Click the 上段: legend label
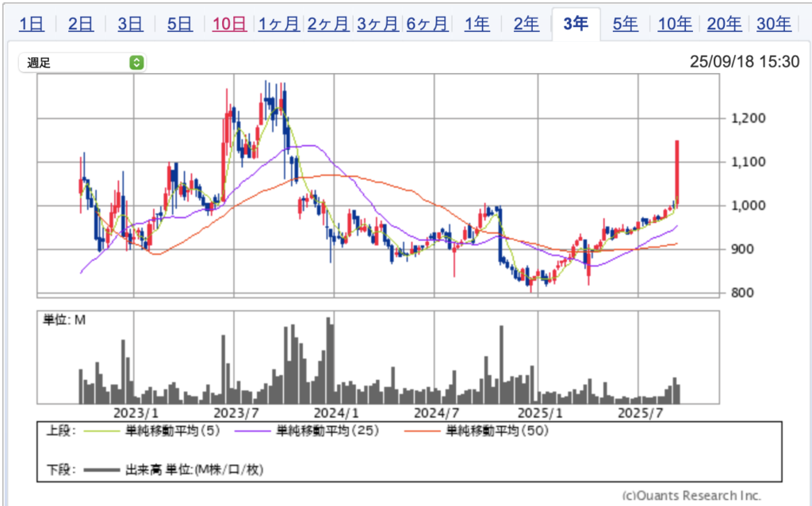The width and height of the screenshot is (812, 506). point(60,431)
